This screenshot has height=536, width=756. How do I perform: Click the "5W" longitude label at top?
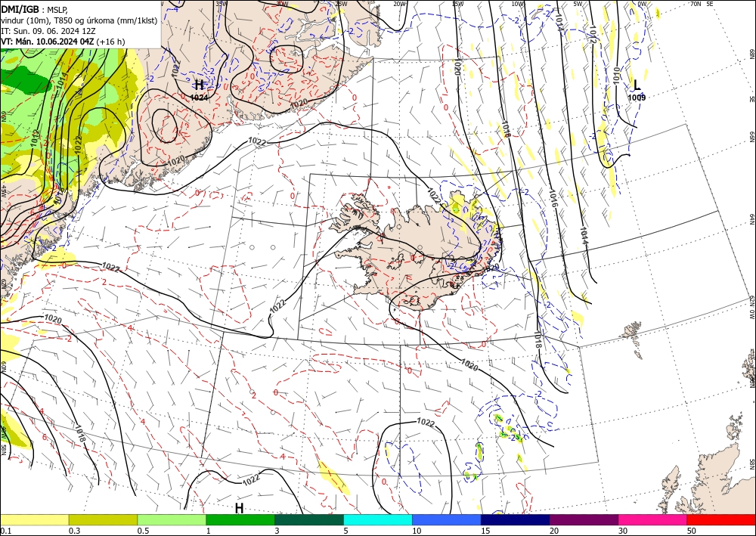[x=578, y=4]
